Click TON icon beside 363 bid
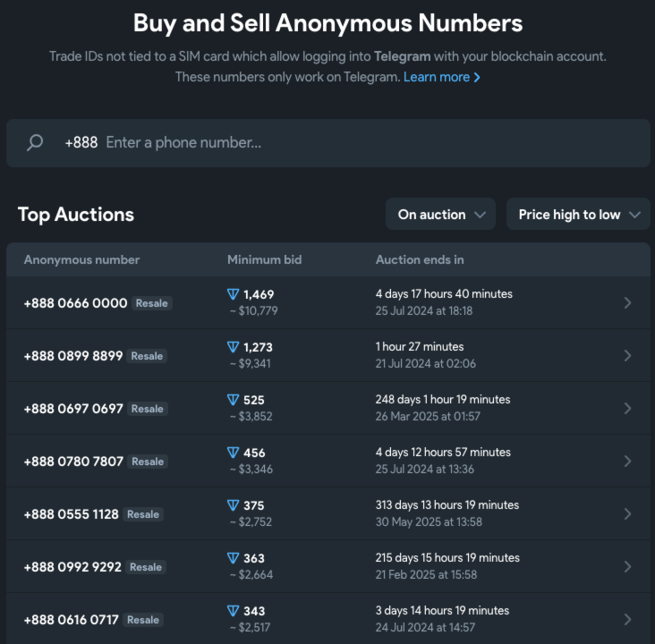 (x=233, y=558)
